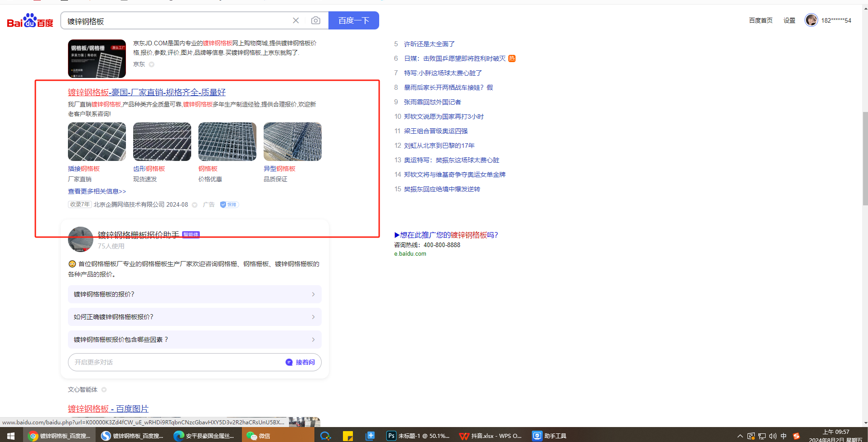Open hot topic 樊振东回应绝境中爆发逆转
868x442 pixels.
[x=442, y=189]
